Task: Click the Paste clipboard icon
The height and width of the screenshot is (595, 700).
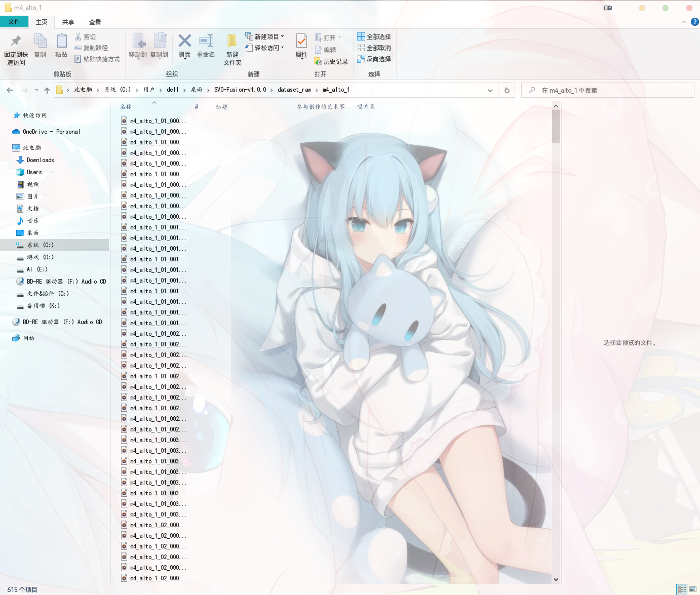Action: coord(61,41)
